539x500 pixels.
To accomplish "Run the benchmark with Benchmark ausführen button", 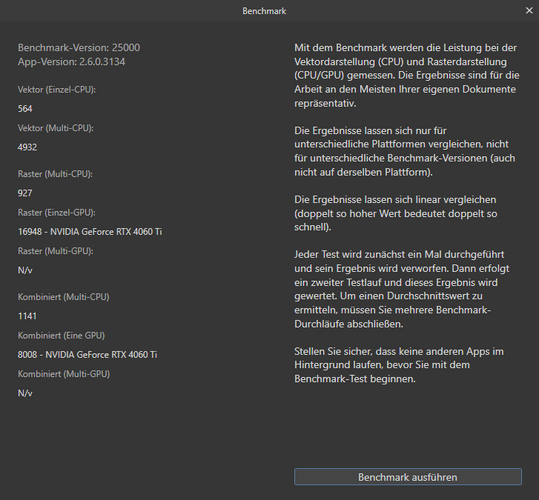I will pos(408,477).
